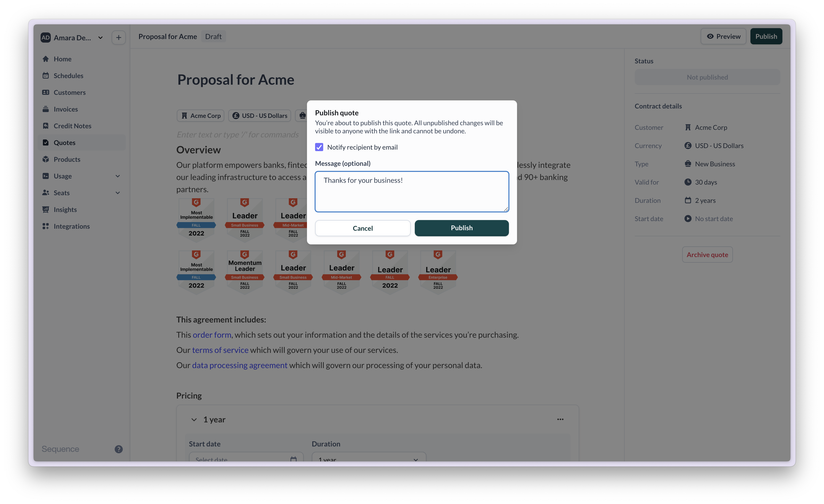The height and width of the screenshot is (504, 824).
Task: Click the Credit Notes sidebar icon
Action: point(46,126)
